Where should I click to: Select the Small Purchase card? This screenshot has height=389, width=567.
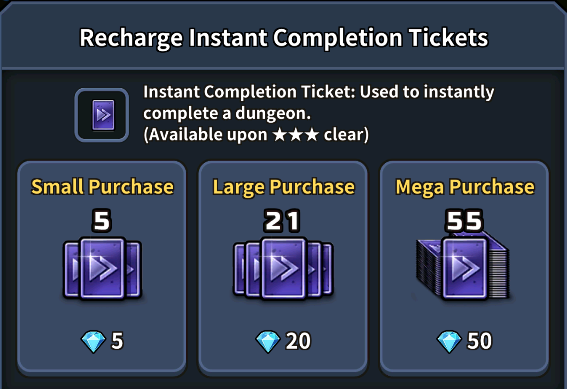click(x=102, y=268)
